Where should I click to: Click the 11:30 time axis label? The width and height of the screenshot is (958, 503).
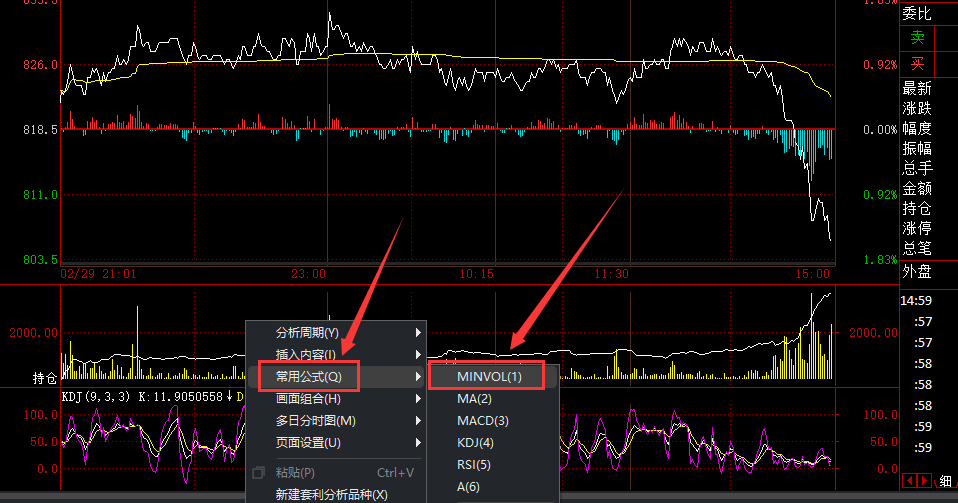point(612,274)
